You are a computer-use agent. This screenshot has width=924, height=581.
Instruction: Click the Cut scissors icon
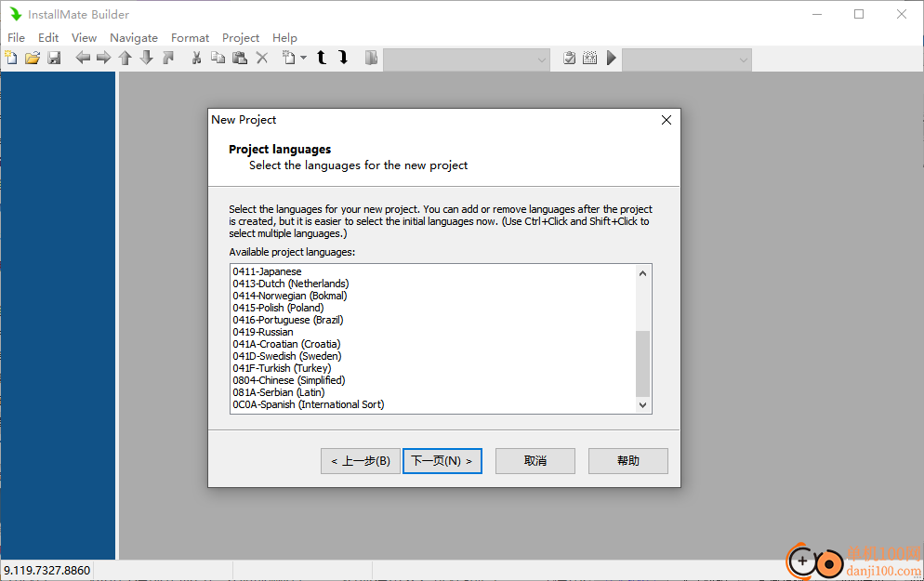coord(197,58)
